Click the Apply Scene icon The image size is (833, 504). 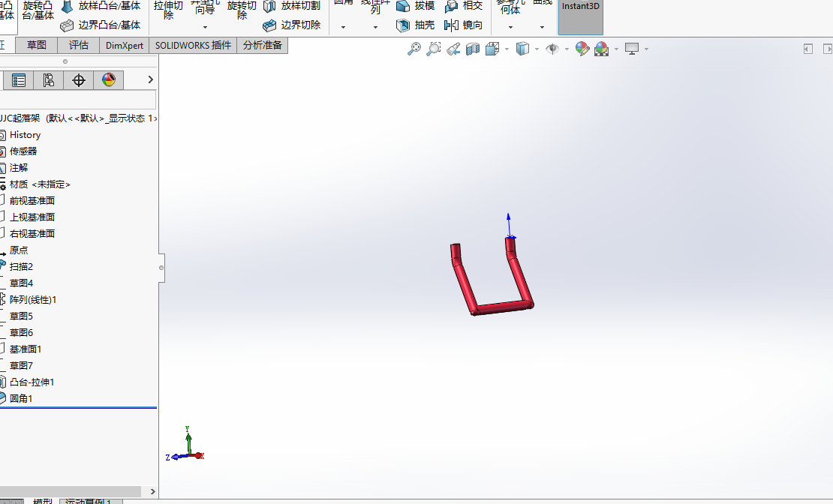[601, 49]
